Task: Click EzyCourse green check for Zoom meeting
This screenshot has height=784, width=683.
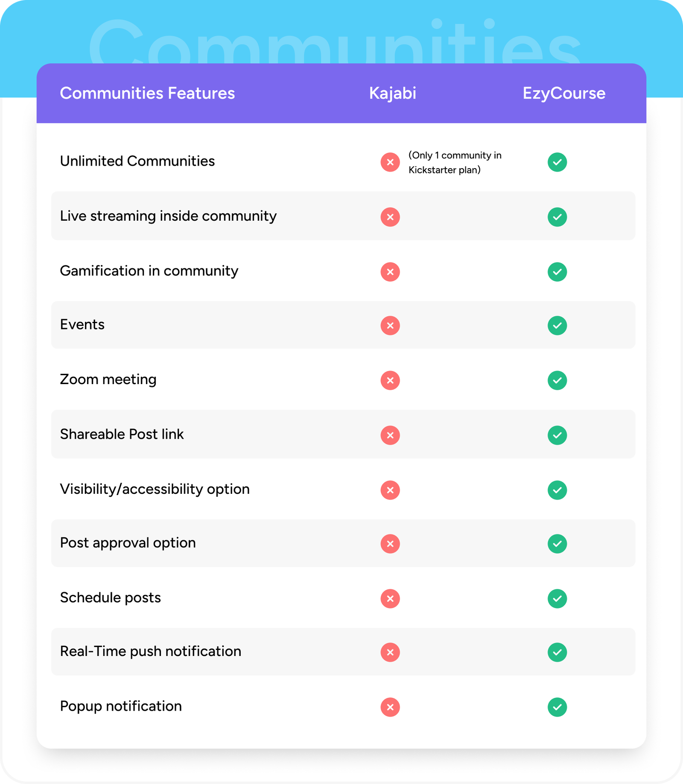Action: [557, 380]
